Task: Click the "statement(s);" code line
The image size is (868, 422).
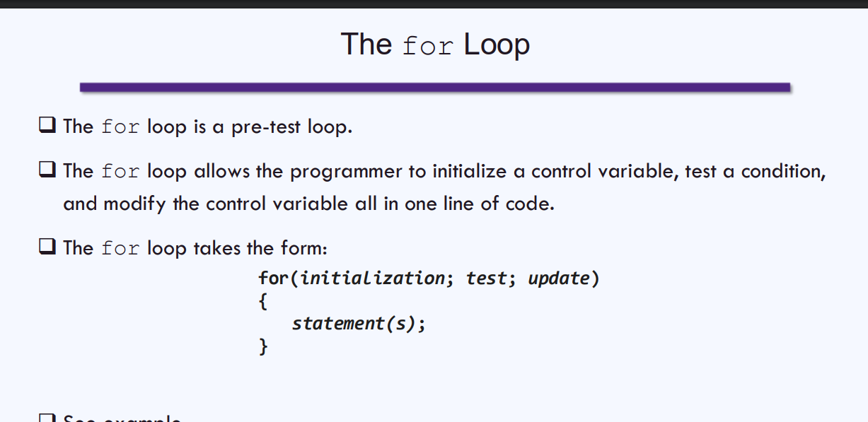Action: (x=359, y=324)
